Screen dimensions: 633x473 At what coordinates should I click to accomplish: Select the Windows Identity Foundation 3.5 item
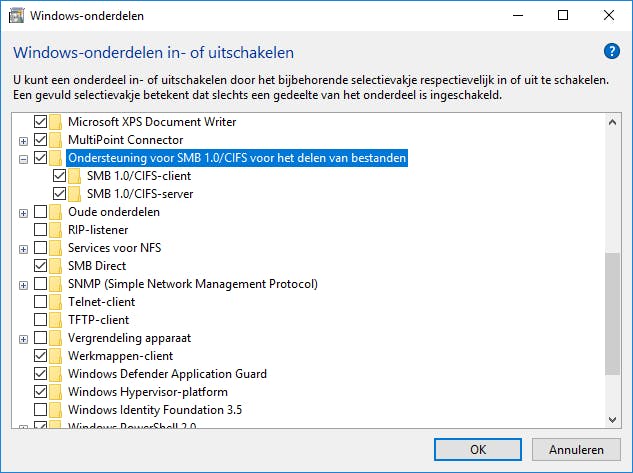pos(154,410)
